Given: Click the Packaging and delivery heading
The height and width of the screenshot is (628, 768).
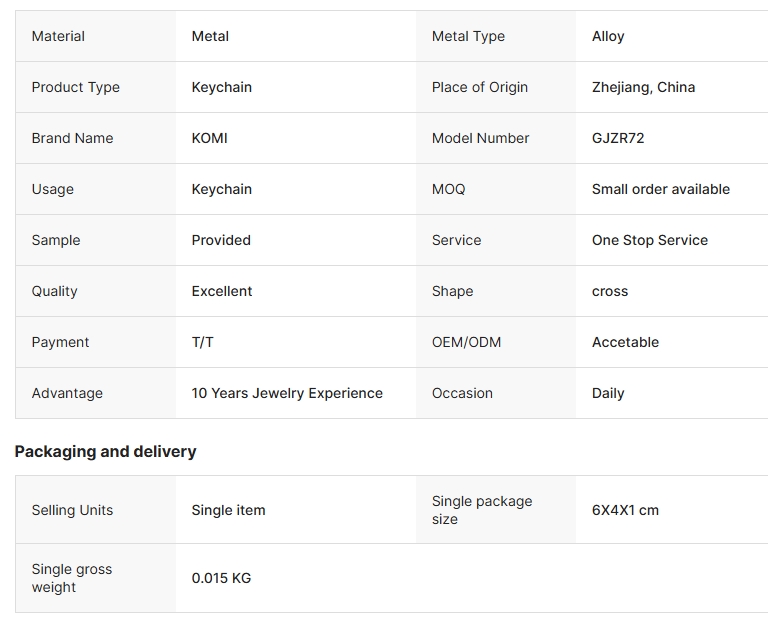Looking at the screenshot, I should pyautogui.click(x=105, y=451).
